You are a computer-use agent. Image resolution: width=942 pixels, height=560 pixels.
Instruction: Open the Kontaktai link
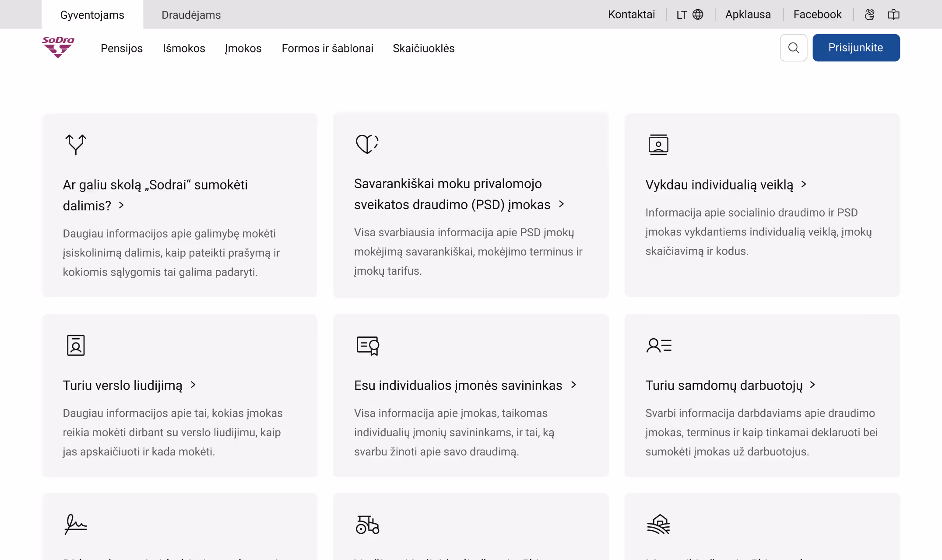[631, 14]
